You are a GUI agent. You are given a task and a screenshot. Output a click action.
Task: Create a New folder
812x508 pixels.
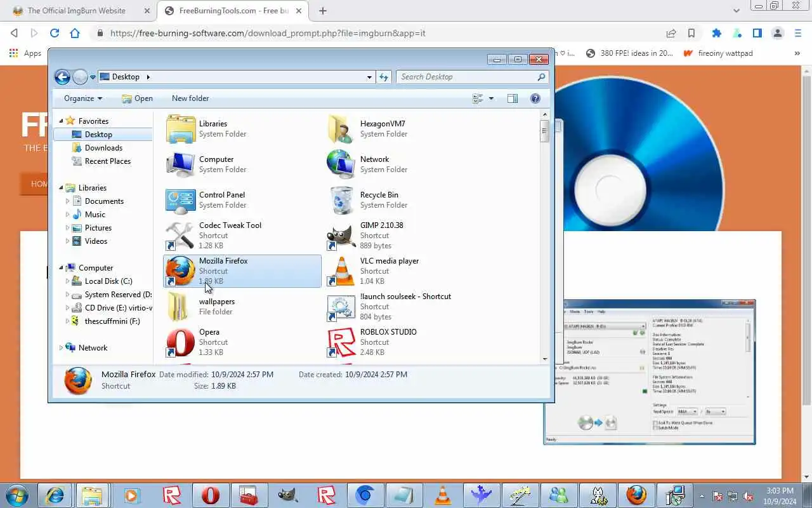point(190,98)
